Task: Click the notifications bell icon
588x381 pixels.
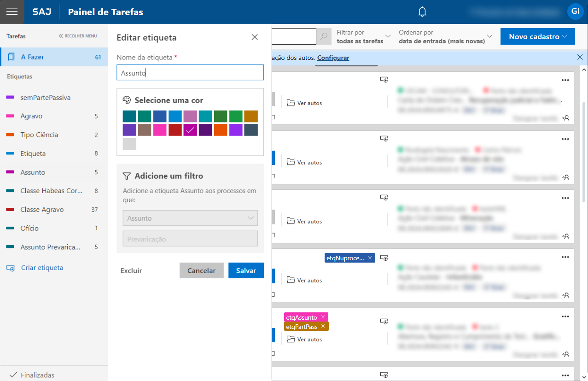Action: point(422,12)
